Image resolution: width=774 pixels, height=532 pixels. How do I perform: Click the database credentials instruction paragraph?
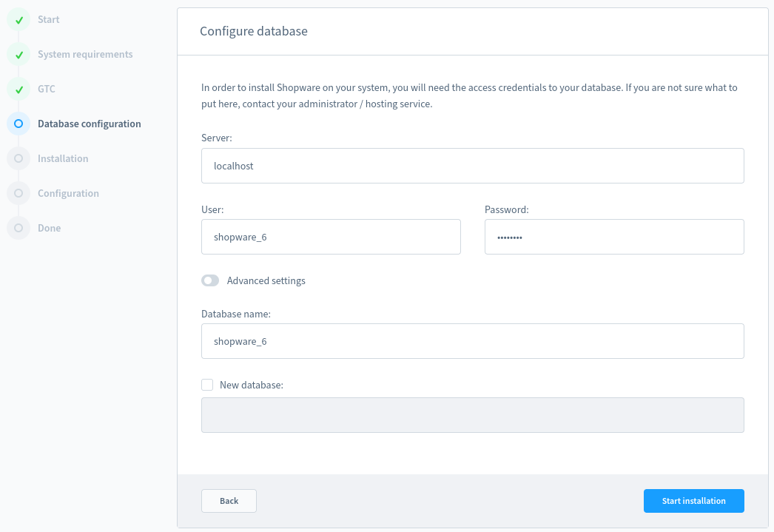pyautogui.click(x=469, y=95)
